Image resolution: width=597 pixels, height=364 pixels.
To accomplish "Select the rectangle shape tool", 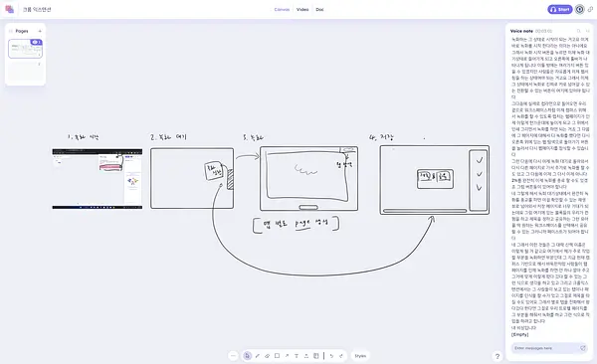I will 277,356.
